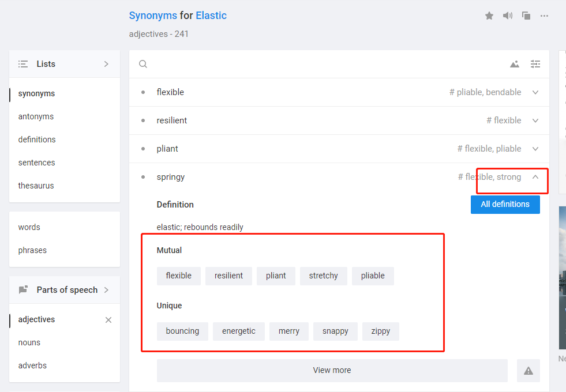Image resolution: width=566 pixels, height=392 pixels.
Task: Expand the Lists panel arrow
Action: pos(106,64)
